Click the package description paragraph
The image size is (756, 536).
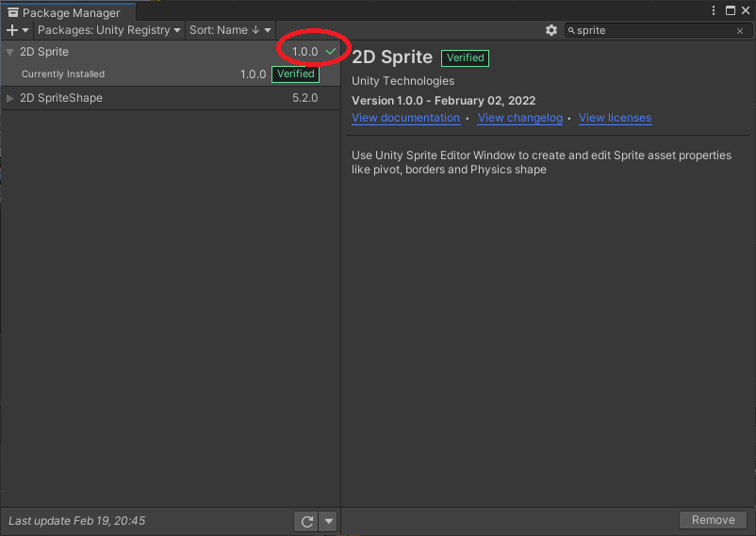point(541,162)
